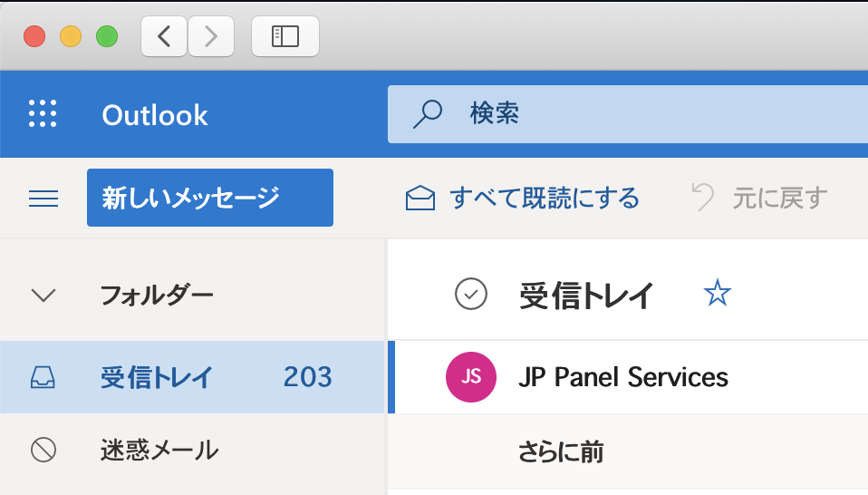Click the inbox tray icon in sidebar

point(43,377)
